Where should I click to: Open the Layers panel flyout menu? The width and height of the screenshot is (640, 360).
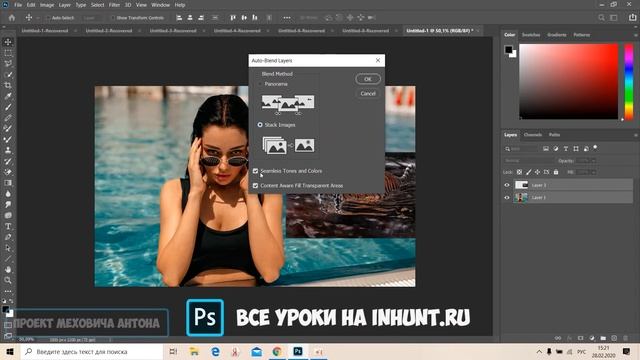coord(636,135)
